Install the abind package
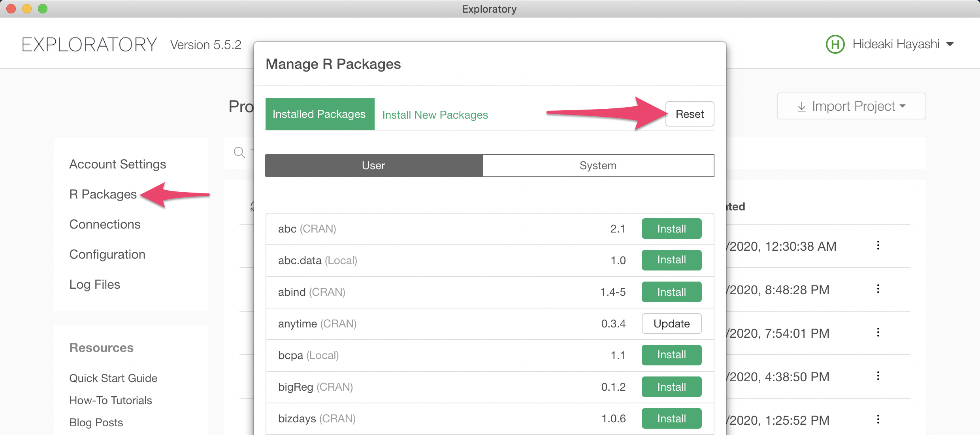The height and width of the screenshot is (435, 980). click(x=671, y=292)
